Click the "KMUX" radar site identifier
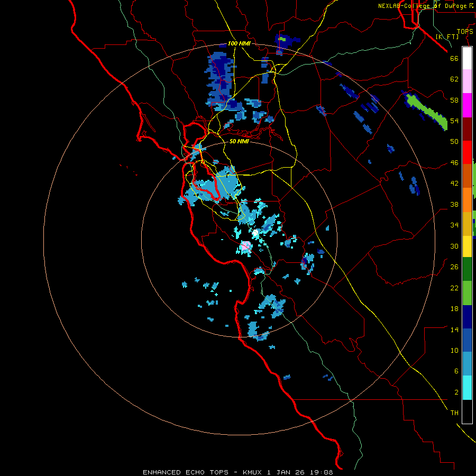The width and height of the screenshot is (476, 476). 252,472
